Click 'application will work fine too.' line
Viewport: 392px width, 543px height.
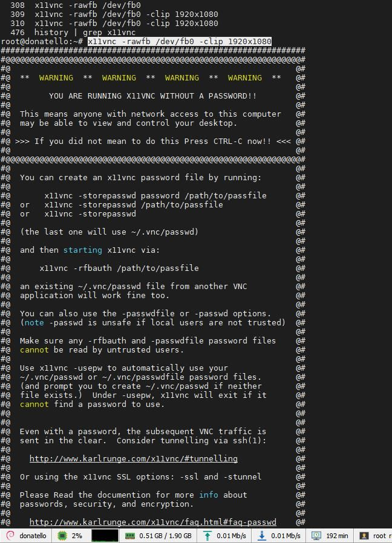94,296
